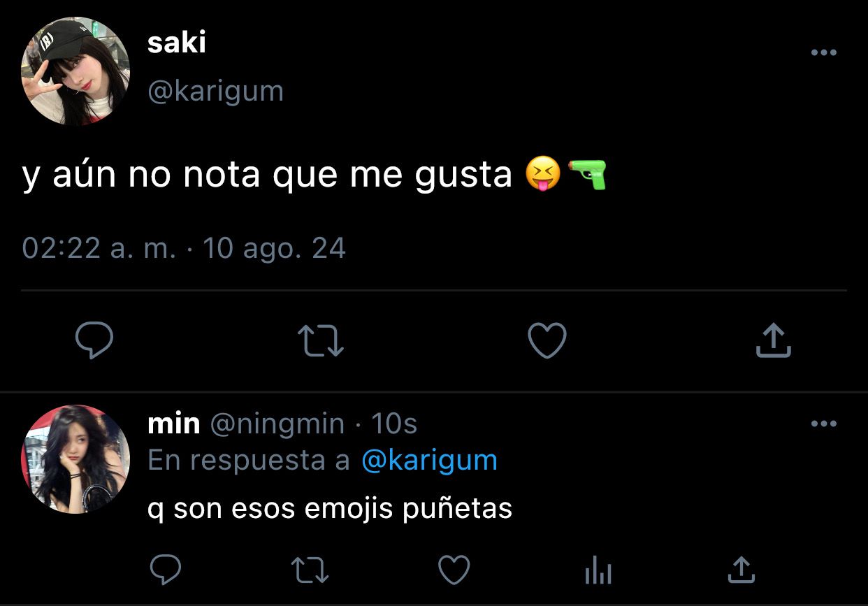Share saki's main tweet
Viewport: 868px width, 606px height.
[x=774, y=340]
